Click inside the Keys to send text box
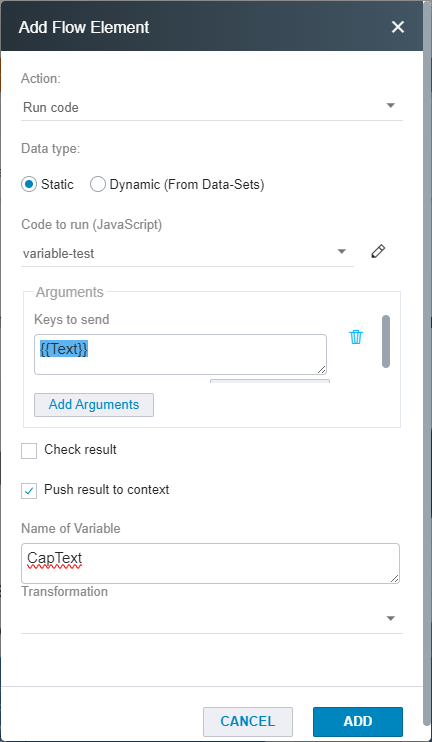The width and height of the screenshot is (432, 742). [180, 354]
